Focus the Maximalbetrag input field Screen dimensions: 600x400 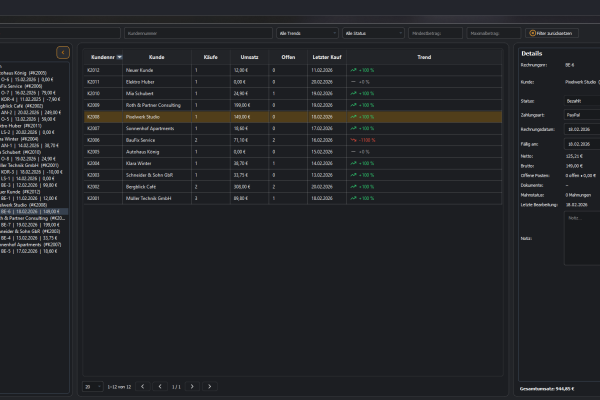494,33
